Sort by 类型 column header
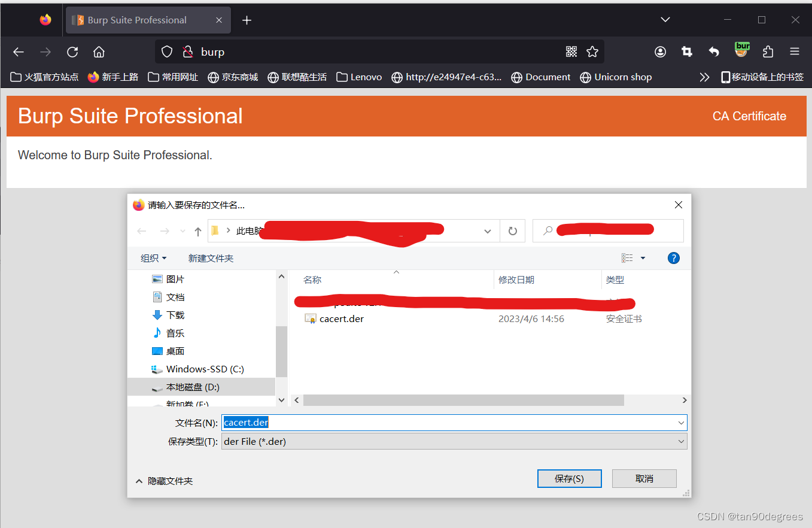The image size is (812, 528). [x=615, y=280]
